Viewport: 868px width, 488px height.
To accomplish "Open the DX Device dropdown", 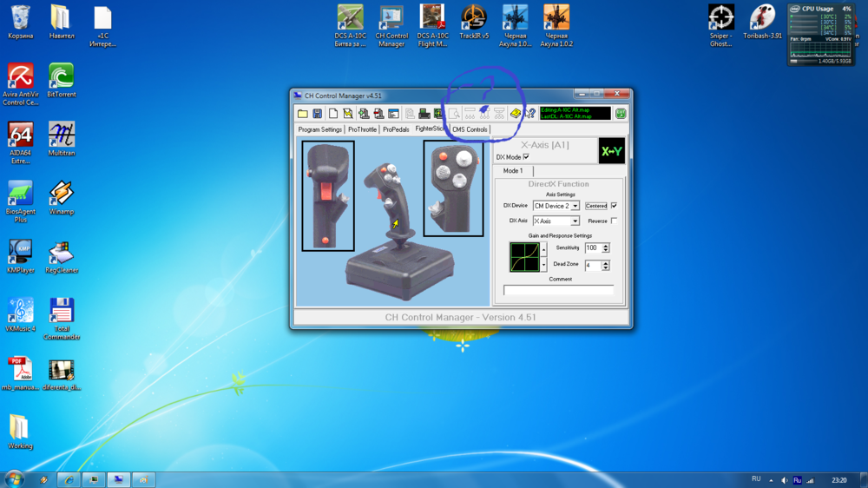I will (x=575, y=207).
